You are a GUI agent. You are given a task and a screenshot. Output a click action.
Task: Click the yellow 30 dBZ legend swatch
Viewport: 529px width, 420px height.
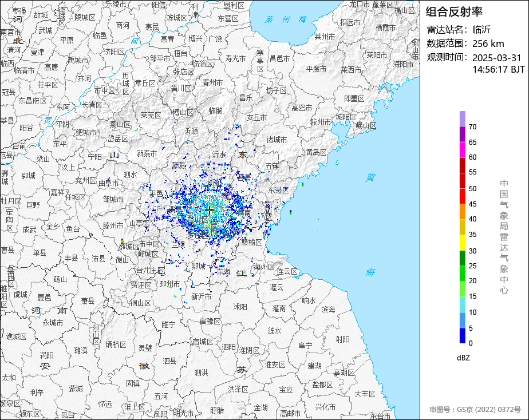(462, 243)
